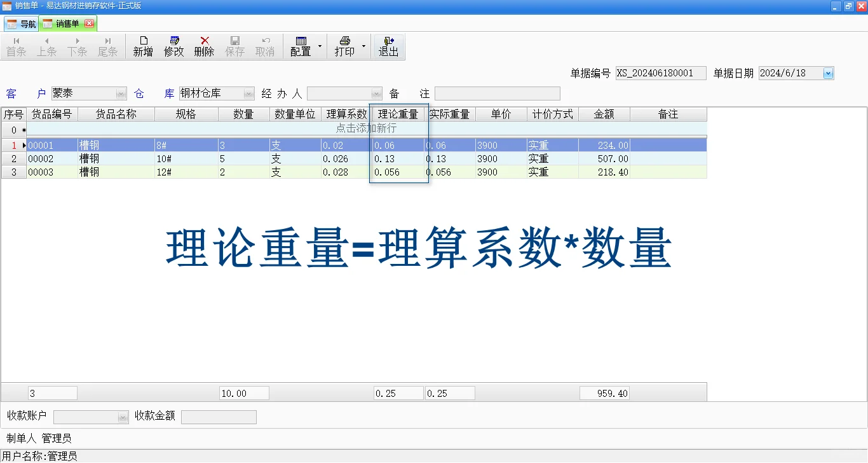Open the 配置 settings button
Image resolution: width=868 pixels, height=463 pixels.
click(301, 47)
